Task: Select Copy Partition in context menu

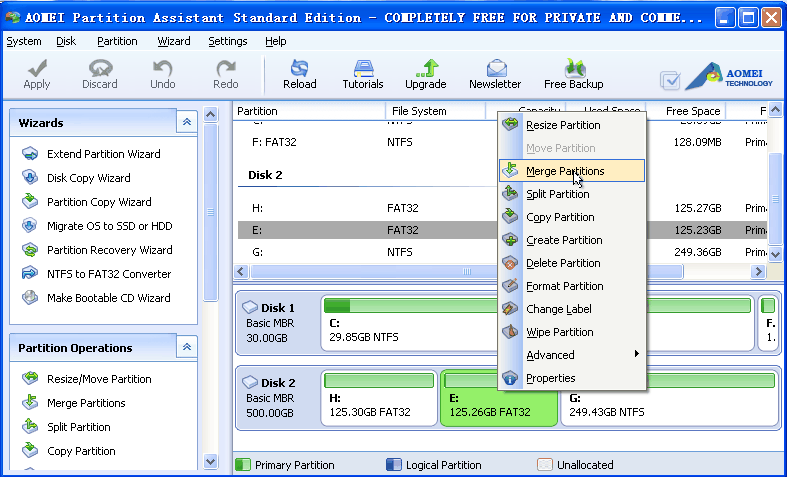Action: point(572,217)
